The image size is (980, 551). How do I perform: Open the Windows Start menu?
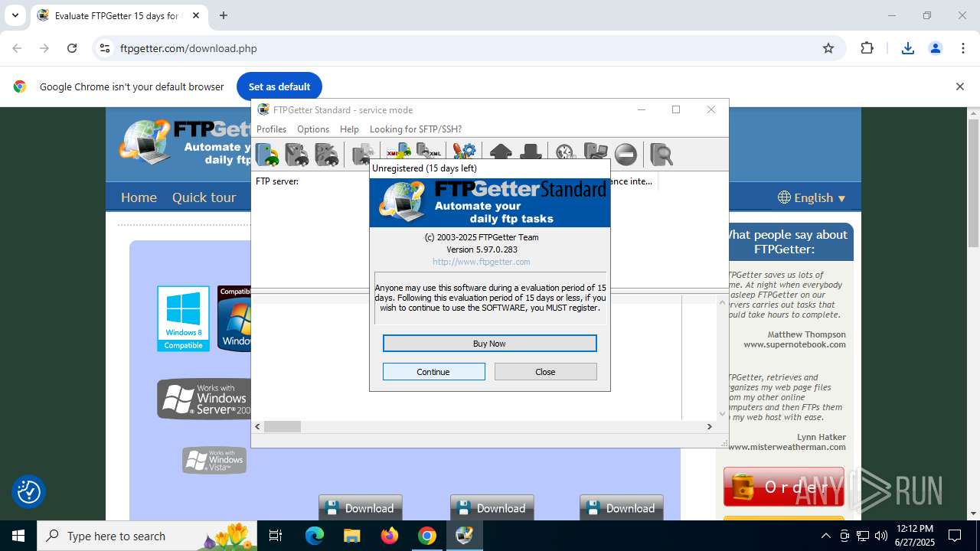[18, 536]
